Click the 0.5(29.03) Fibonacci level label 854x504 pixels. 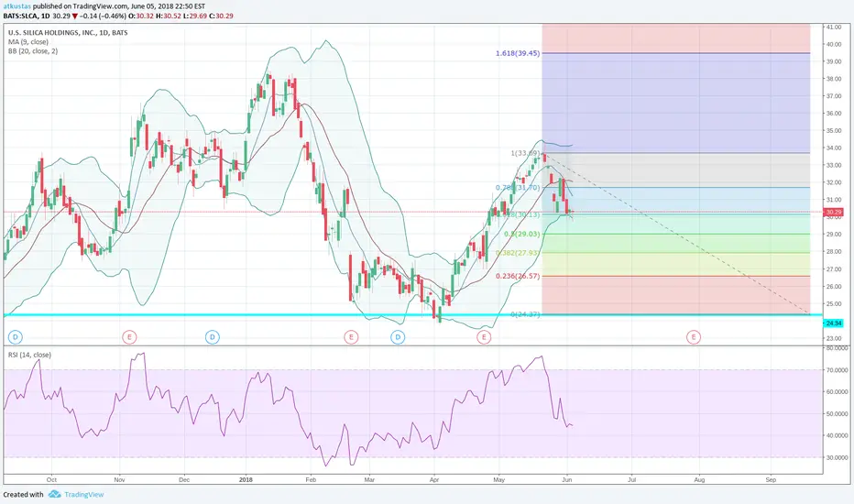click(x=521, y=234)
